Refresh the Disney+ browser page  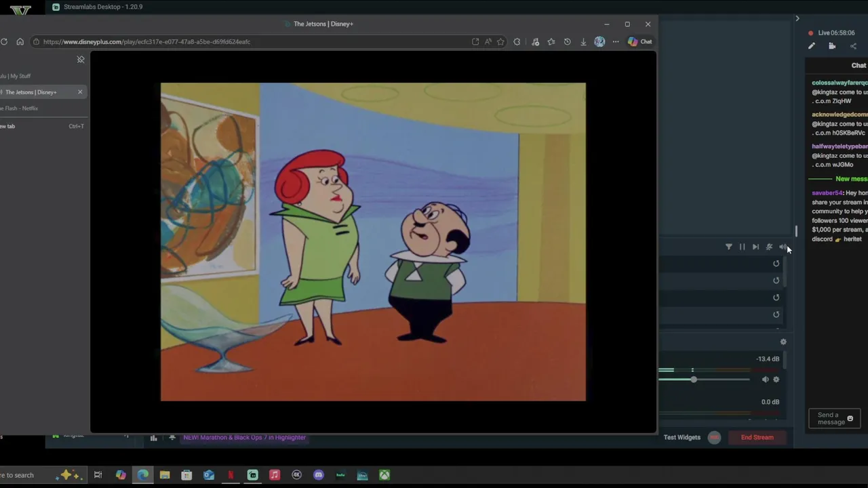pyautogui.click(x=4, y=41)
